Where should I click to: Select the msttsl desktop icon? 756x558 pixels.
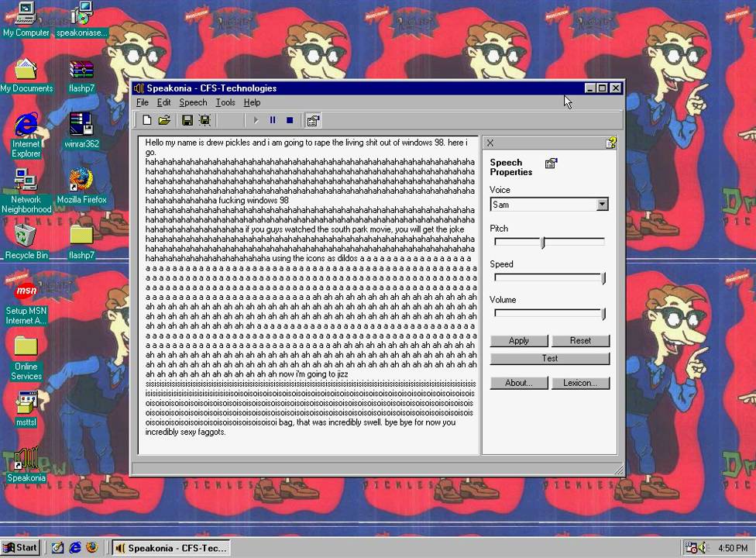click(x=26, y=409)
